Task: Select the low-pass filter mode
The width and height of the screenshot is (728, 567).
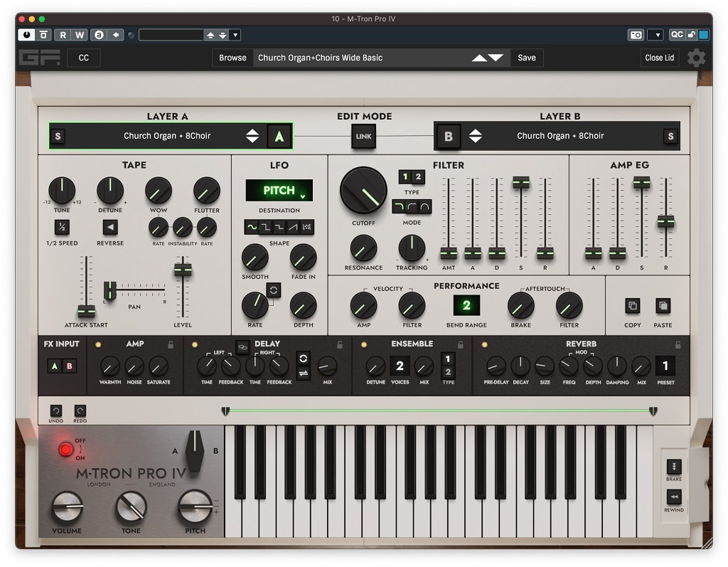Action: pyautogui.click(x=399, y=206)
